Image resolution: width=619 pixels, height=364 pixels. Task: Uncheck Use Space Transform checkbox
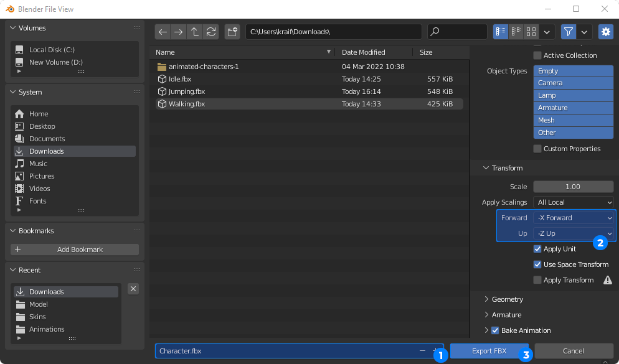[x=537, y=264]
